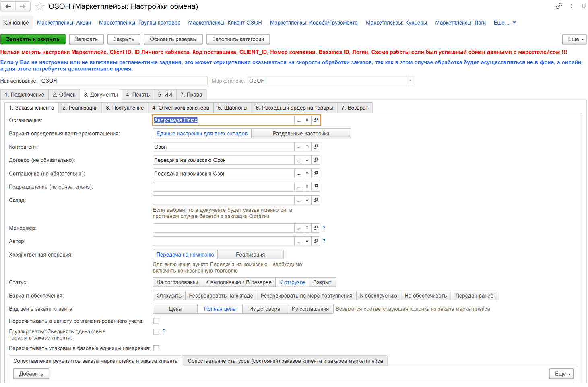
Task: Show help question mark next to Менеджер
Action: click(324, 228)
